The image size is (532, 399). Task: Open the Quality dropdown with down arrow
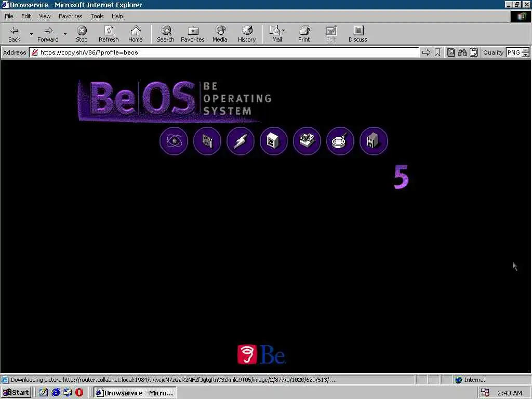click(526, 55)
